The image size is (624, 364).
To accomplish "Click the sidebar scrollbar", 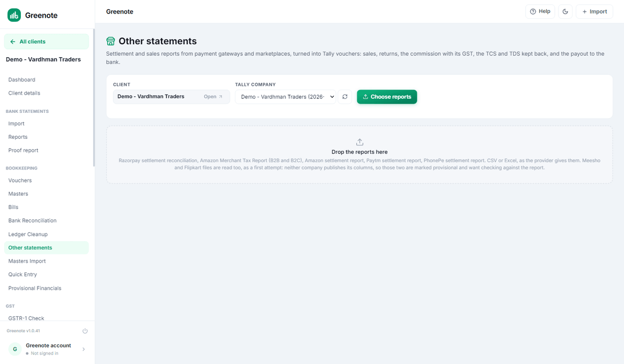I will [x=94, y=98].
